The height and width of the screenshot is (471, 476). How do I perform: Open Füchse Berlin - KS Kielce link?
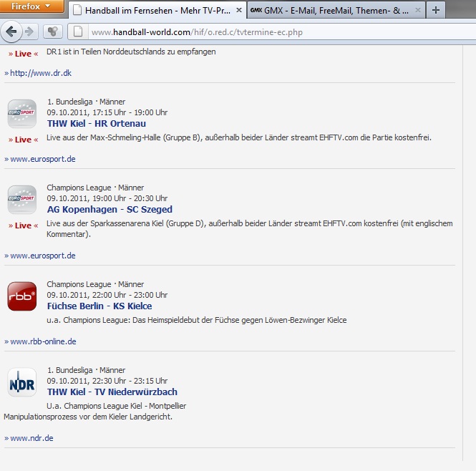click(99, 306)
